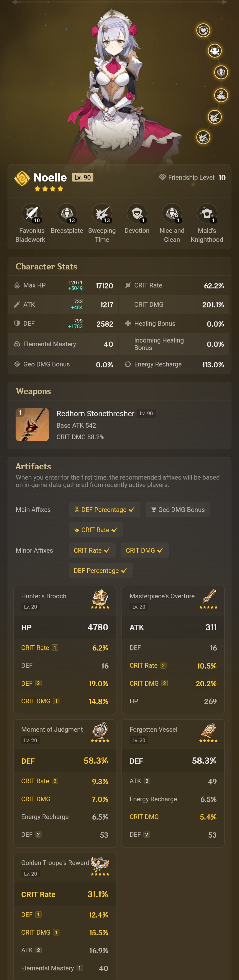Screen dimensions: 239x980
Task: Select the Nice and Clean talent icon
Action: coord(172,214)
